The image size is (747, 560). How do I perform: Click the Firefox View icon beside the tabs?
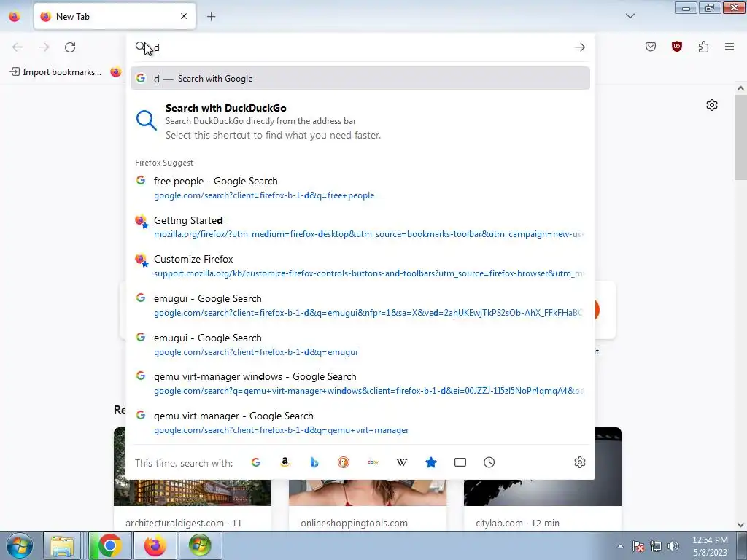15,16
